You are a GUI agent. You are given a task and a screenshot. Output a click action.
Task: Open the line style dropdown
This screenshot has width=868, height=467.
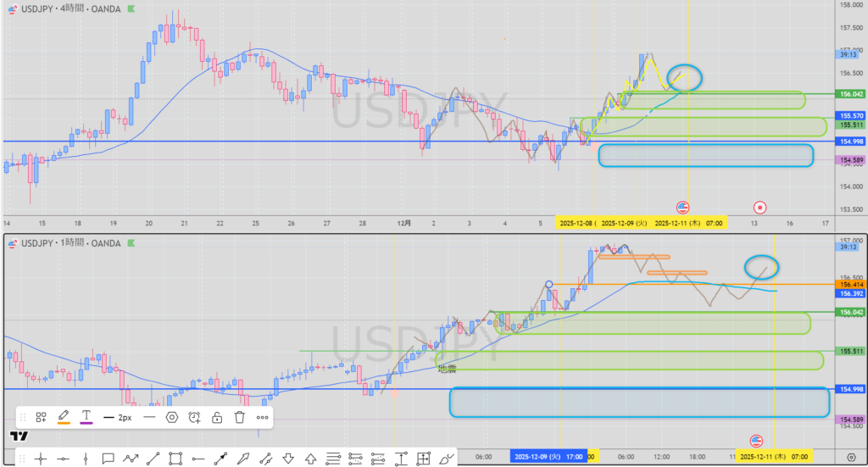coord(149,417)
